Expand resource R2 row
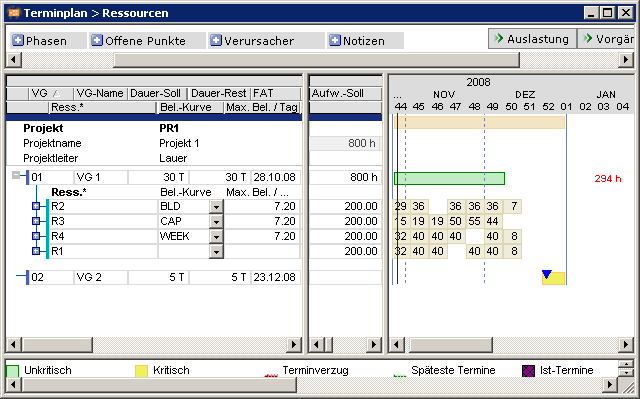Screen dimensions: 640x399 tap(36, 206)
